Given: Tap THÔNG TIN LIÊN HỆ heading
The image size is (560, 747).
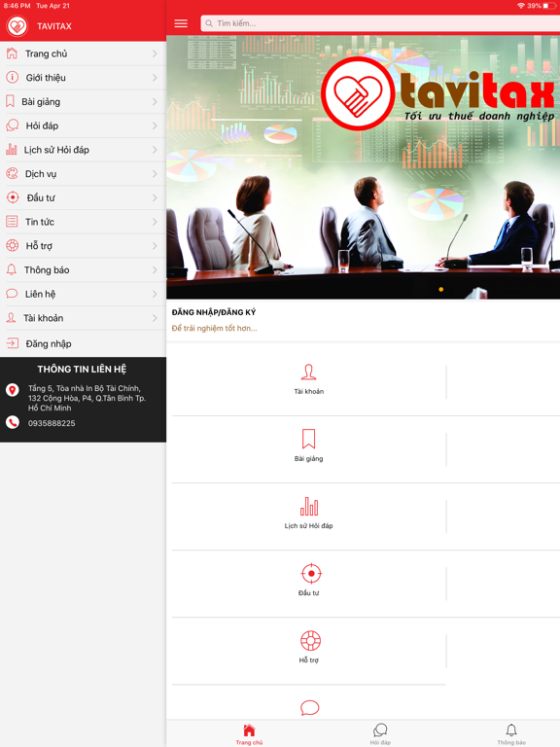Looking at the screenshot, I should 82,370.
